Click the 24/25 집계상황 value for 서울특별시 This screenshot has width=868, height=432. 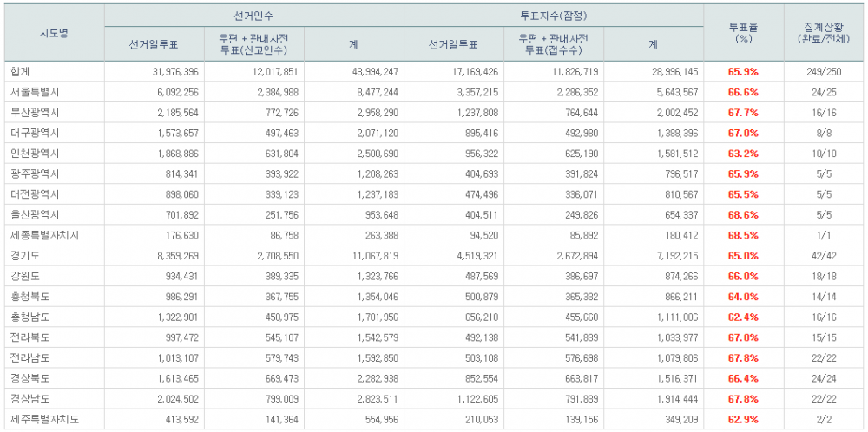pos(822,92)
